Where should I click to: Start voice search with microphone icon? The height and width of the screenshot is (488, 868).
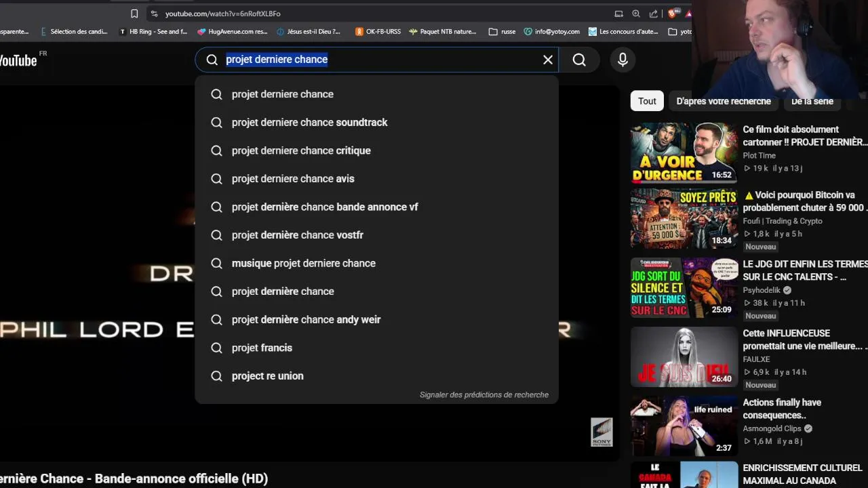623,60
